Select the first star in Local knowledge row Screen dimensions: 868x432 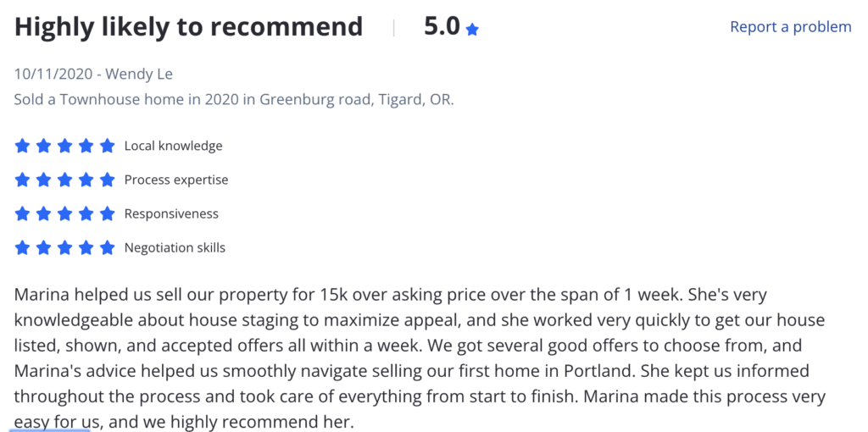tap(22, 146)
